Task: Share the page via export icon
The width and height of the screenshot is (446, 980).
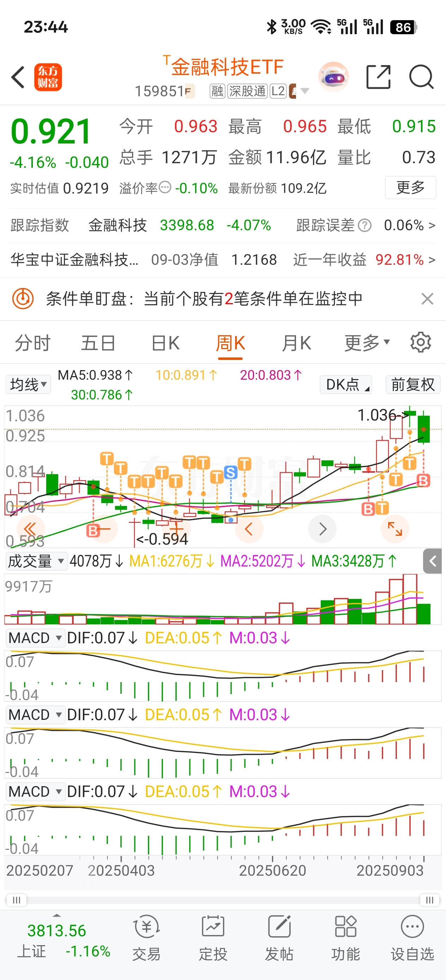Action: (378, 77)
